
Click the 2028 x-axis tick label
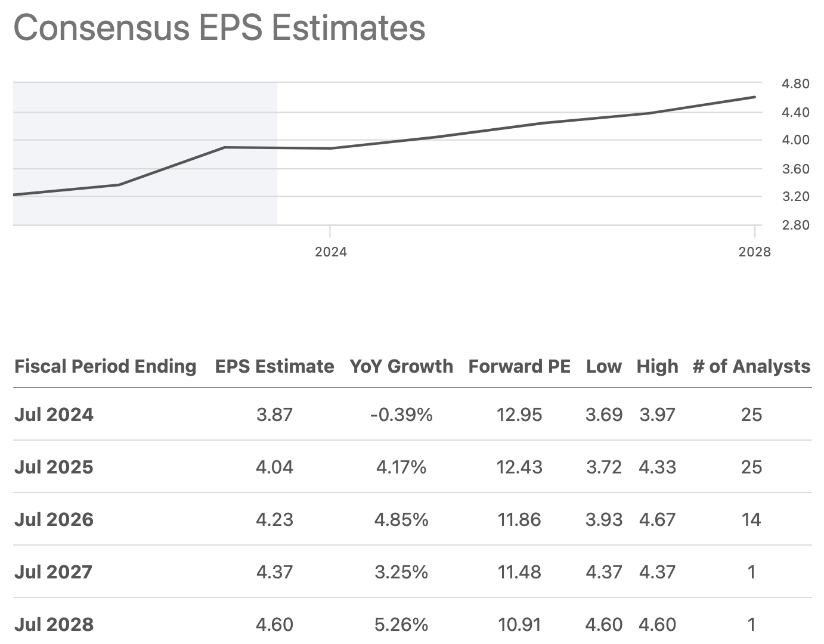tap(754, 252)
